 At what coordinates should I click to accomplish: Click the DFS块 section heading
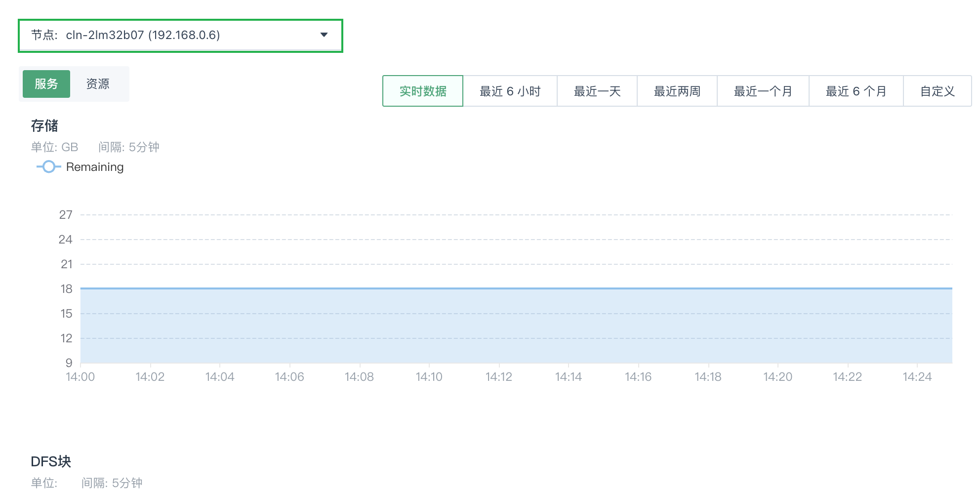51,461
